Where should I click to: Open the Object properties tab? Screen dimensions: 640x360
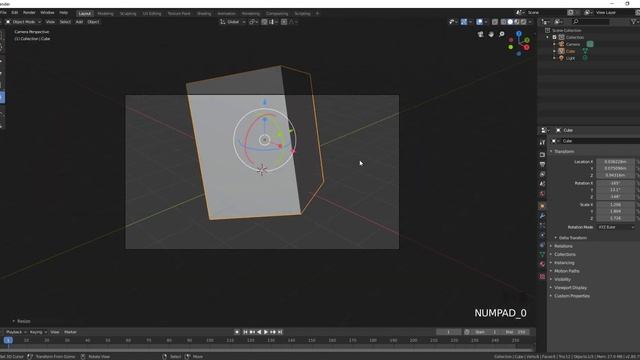542,206
